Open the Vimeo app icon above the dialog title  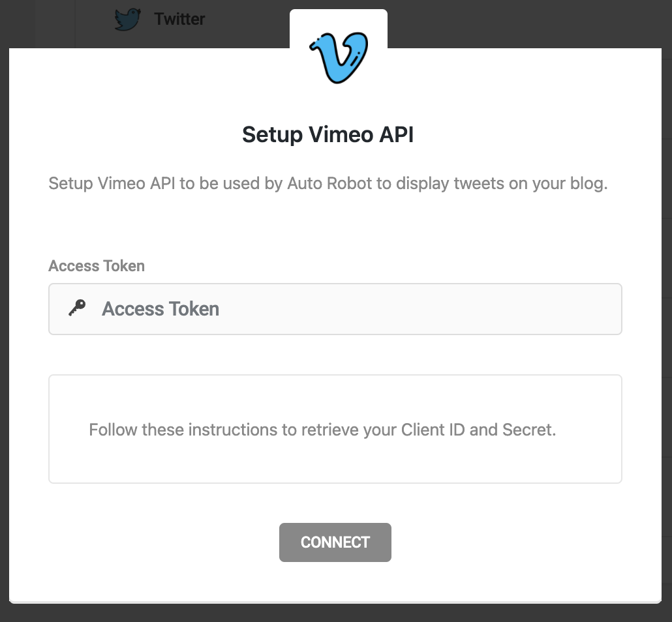pos(338,57)
